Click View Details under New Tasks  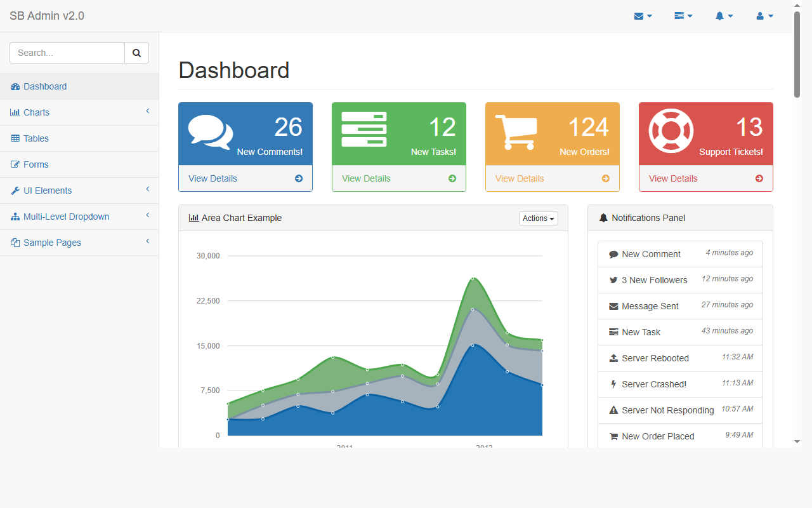(x=366, y=178)
